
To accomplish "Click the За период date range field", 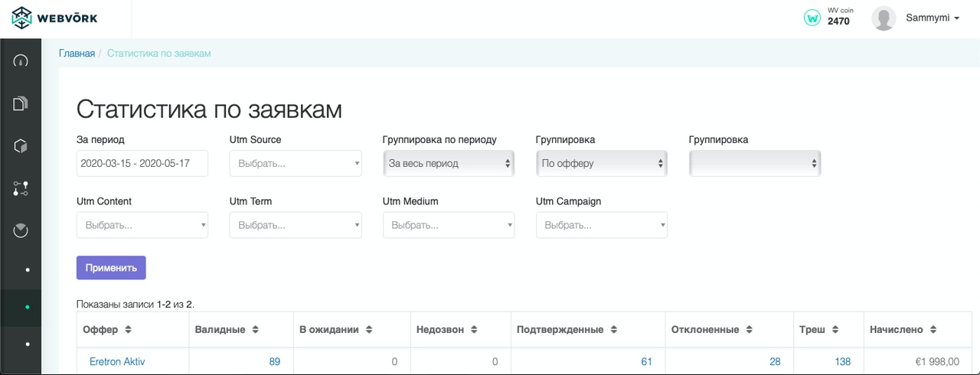I will [x=142, y=163].
